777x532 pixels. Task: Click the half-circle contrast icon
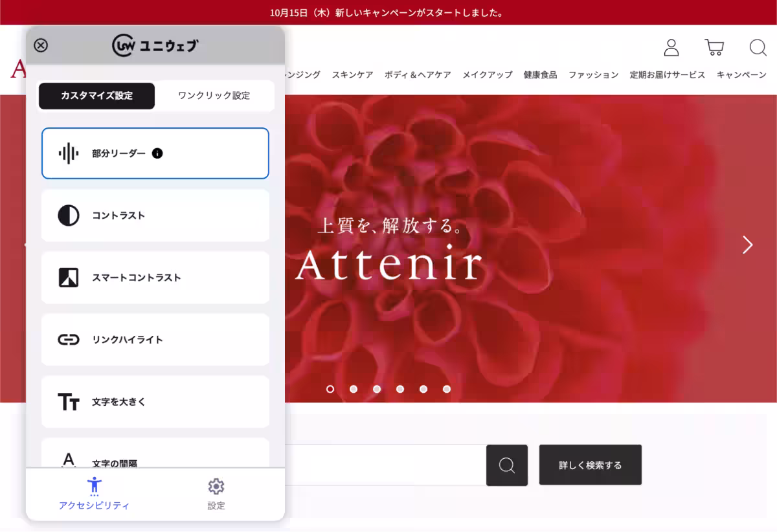tap(68, 216)
